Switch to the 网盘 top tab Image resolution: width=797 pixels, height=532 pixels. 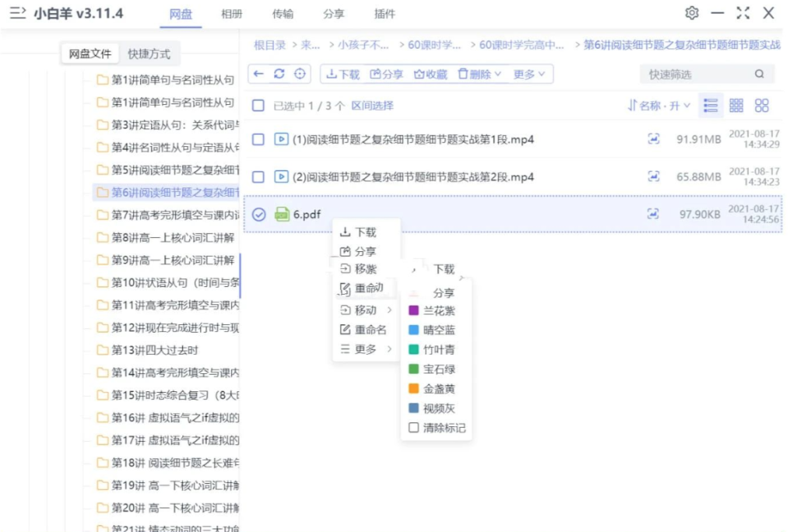181,14
